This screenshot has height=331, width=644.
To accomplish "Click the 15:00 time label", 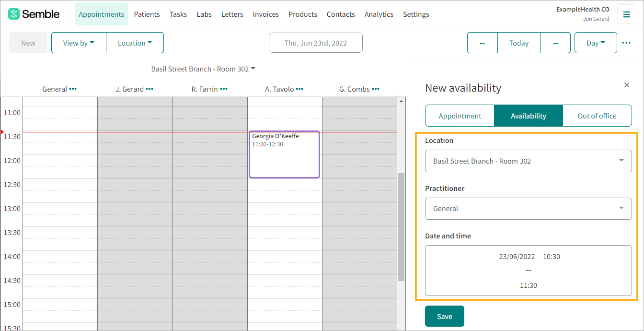I will pos(12,305).
